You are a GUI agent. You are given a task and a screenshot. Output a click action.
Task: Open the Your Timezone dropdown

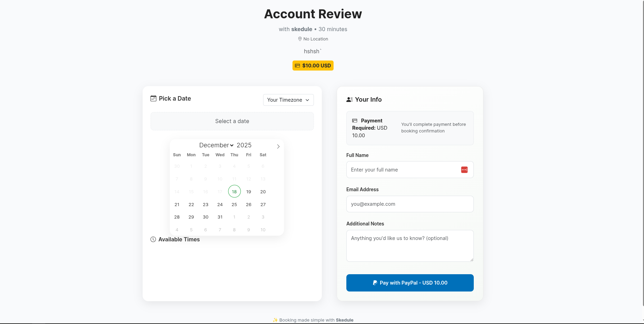[288, 100]
